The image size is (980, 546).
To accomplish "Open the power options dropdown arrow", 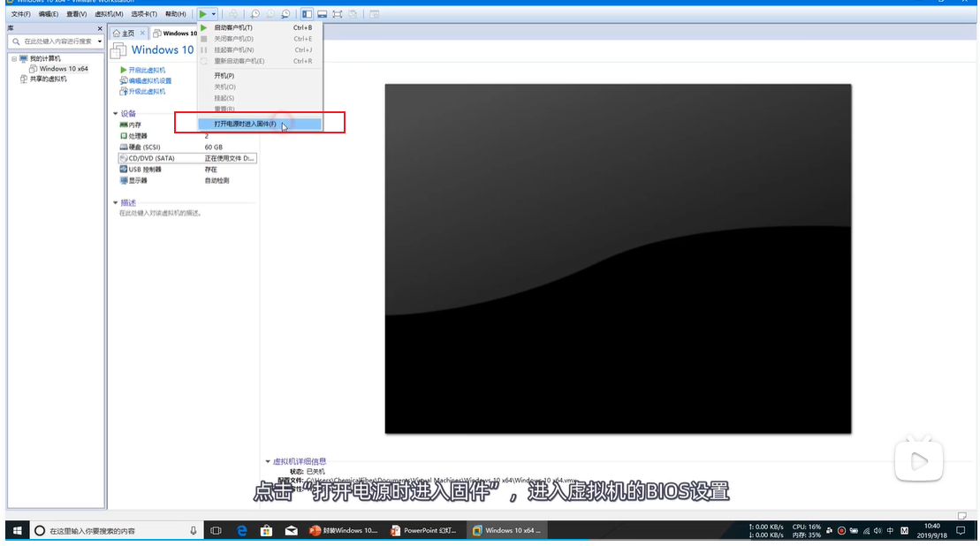I will 214,14.
